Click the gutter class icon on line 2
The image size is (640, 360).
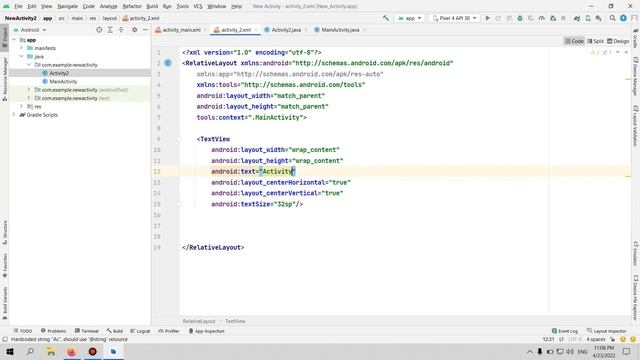[168, 63]
